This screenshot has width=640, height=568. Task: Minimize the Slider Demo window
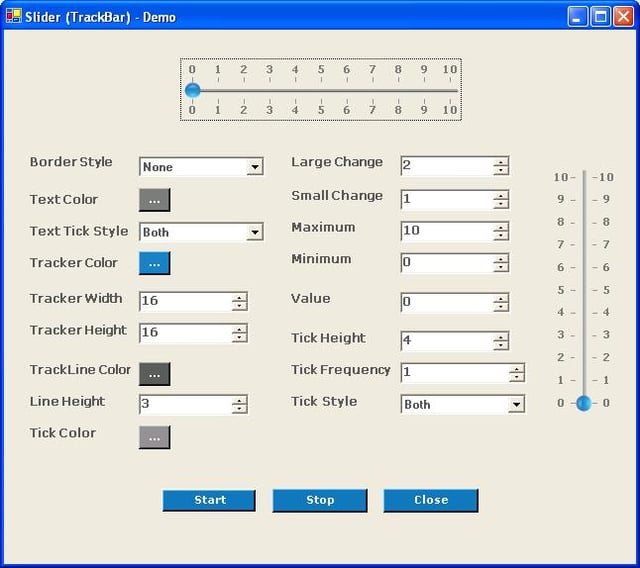[x=577, y=17]
